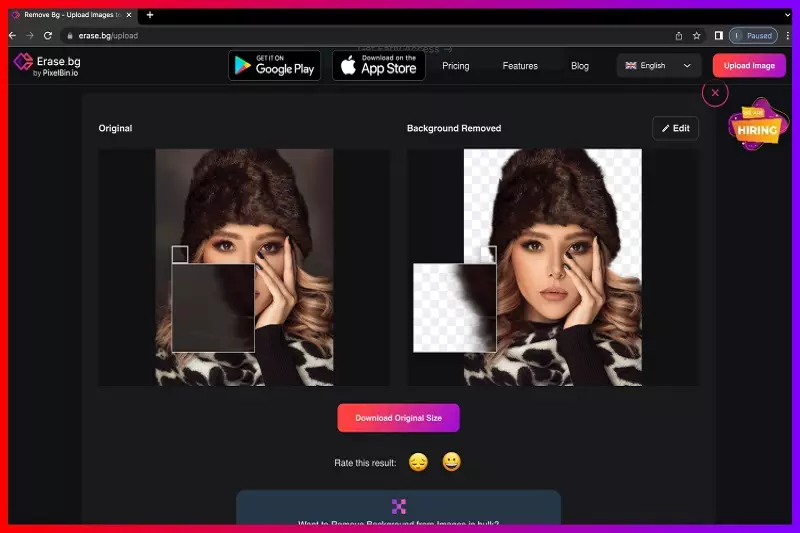Click the Background Removed image preview
Image resolution: width=800 pixels, height=533 pixels.
[553, 267]
